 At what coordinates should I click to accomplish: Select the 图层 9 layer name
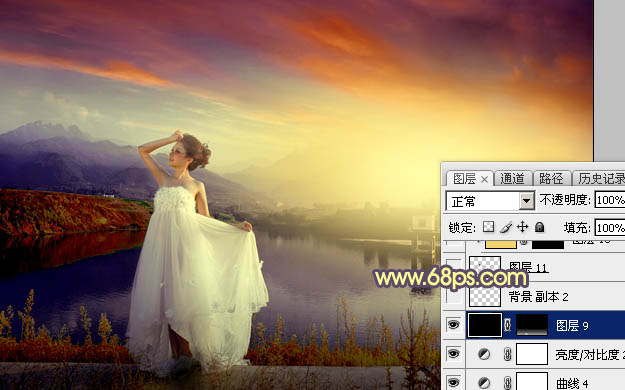572,326
